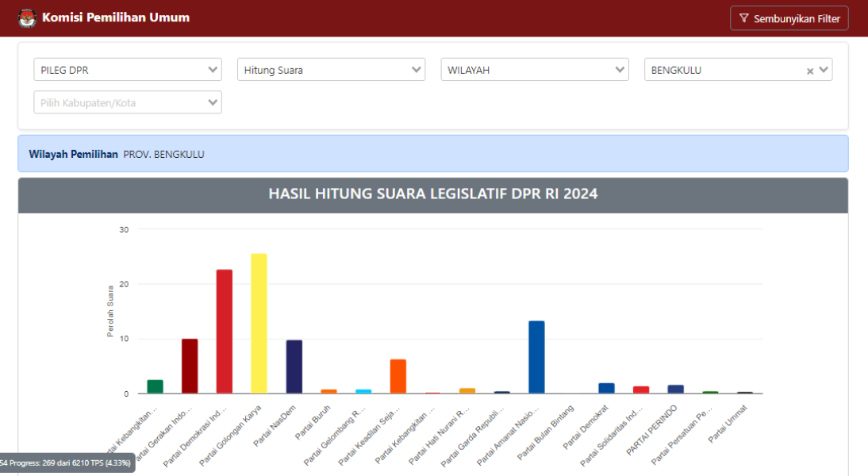This screenshot has width=868, height=476.
Task: Click the funnel icon in the filter button
Action: point(744,18)
